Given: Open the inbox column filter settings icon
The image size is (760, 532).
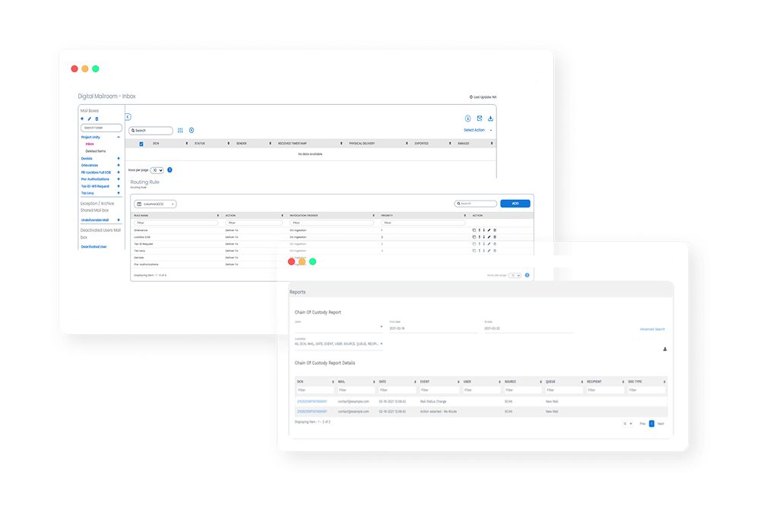Looking at the screenshot, I should 180,131.
